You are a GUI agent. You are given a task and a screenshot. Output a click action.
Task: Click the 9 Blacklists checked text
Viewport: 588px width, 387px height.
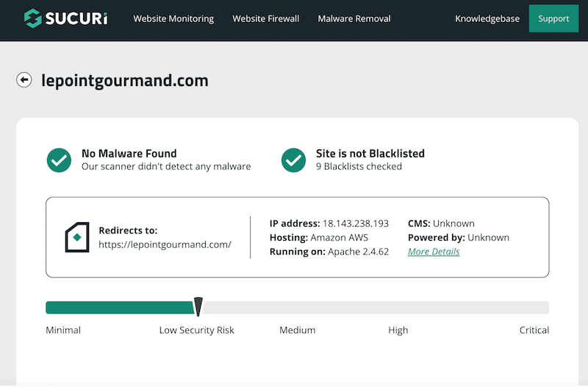[359, 166]
